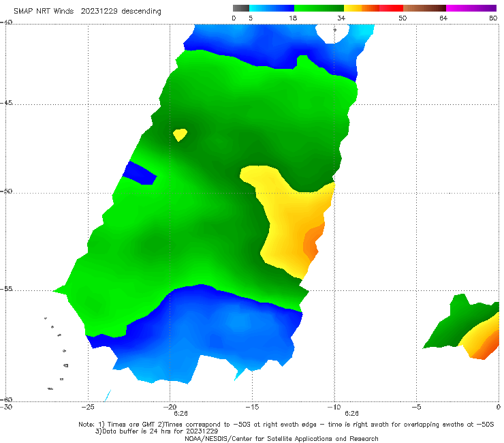Image resolution: width=504 pixels, height=443 pixels.
Task: Click the '-20' longitude axis label
Action: click(170, 407)
